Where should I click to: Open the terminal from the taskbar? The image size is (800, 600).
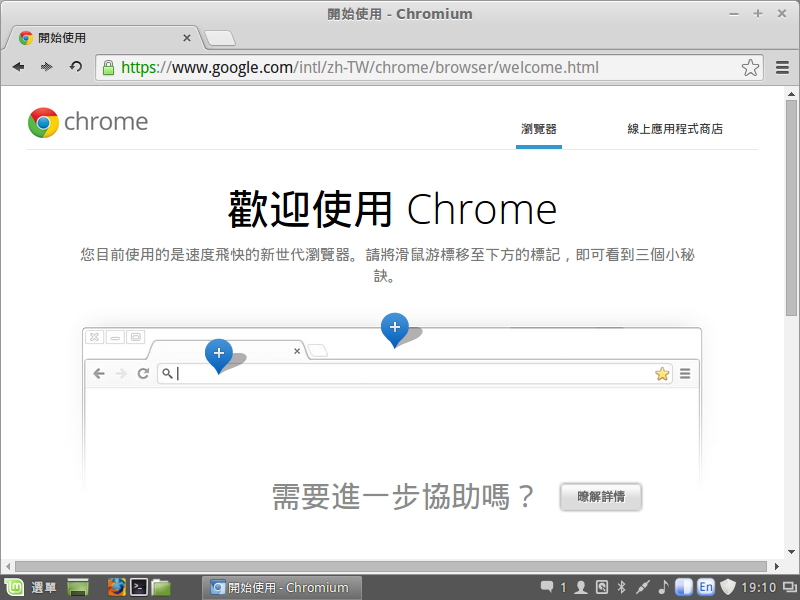pyautogui.click(x=140, y=588)
